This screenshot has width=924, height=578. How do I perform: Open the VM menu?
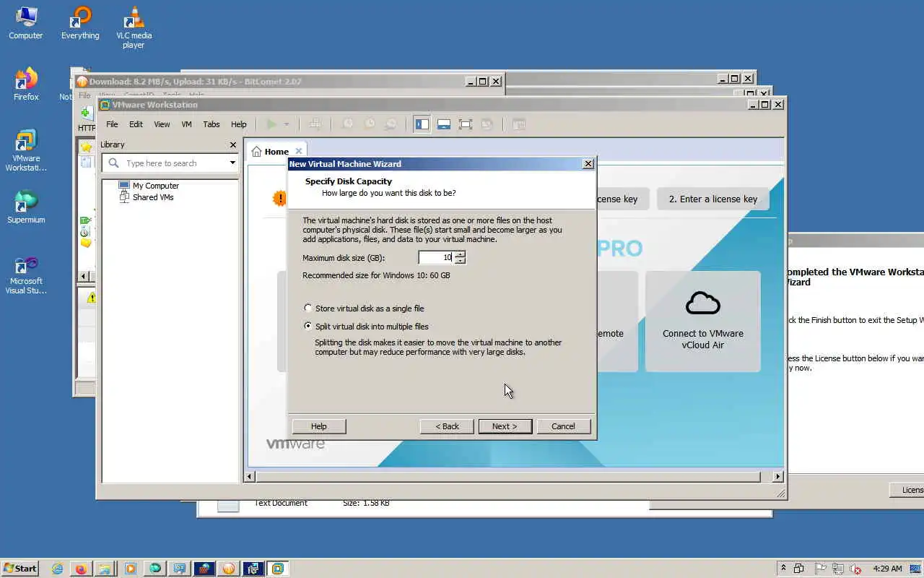pos(186,124)
